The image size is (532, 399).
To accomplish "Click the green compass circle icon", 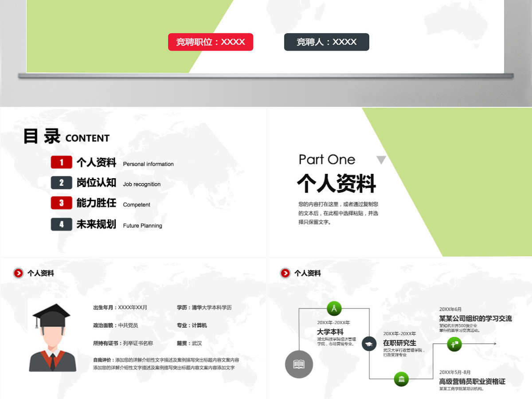I will (334, 308).
